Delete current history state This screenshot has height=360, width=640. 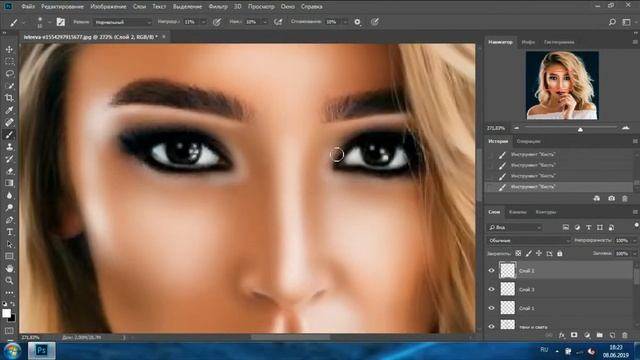pos(624,198)
